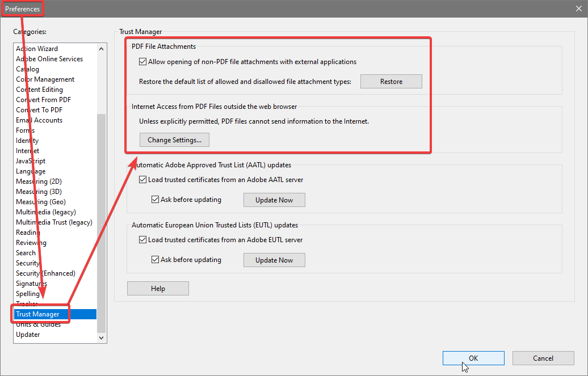Open the Security (Enhanced) category
The image size is (588, 376).
pos(45,273)
